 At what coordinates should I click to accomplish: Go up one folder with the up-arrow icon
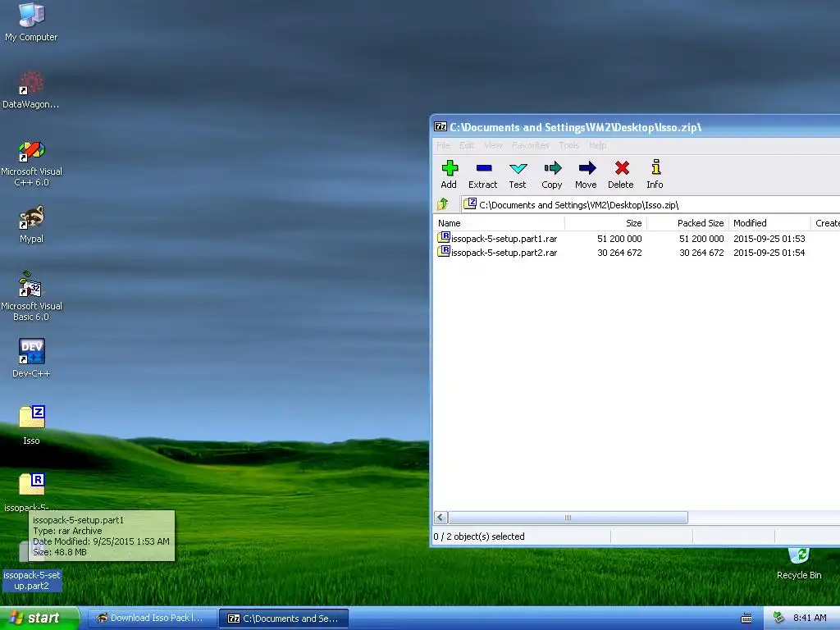coord(442,204)
